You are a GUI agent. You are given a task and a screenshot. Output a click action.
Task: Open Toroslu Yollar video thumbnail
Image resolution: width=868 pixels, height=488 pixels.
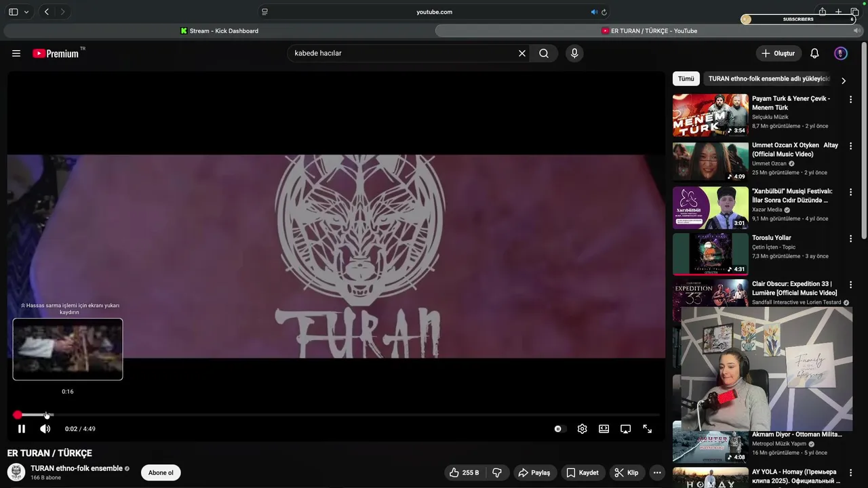coord(710,253)
